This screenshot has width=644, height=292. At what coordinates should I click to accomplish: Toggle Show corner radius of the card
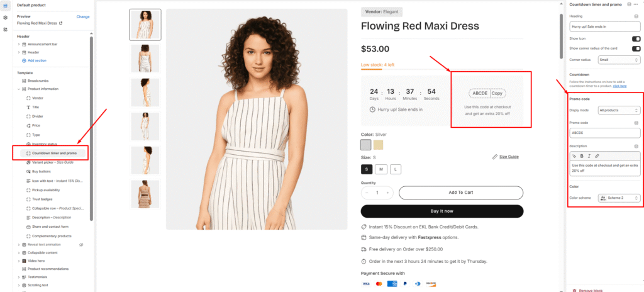click(636, 48)
